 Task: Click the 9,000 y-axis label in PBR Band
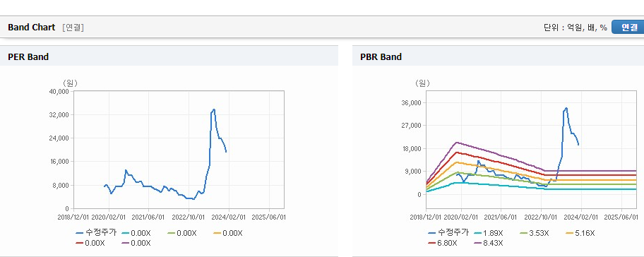(x=412, y=172)
